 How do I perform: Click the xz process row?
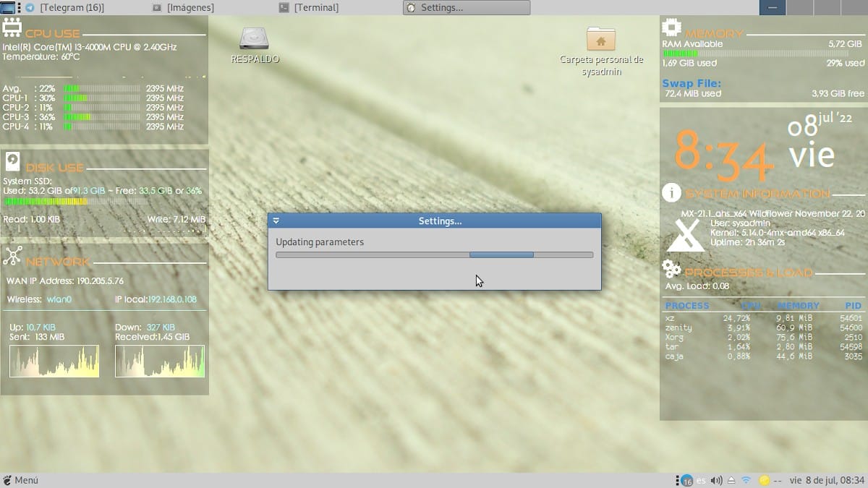(764, 317)
